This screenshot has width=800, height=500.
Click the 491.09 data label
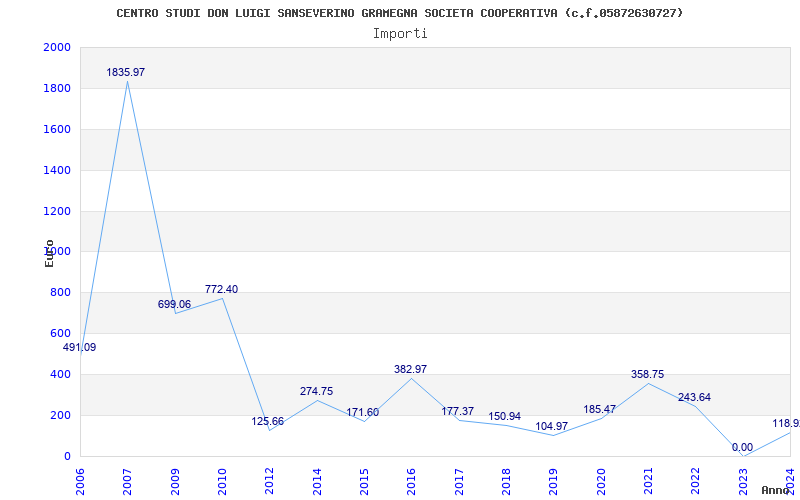point(79,347)
